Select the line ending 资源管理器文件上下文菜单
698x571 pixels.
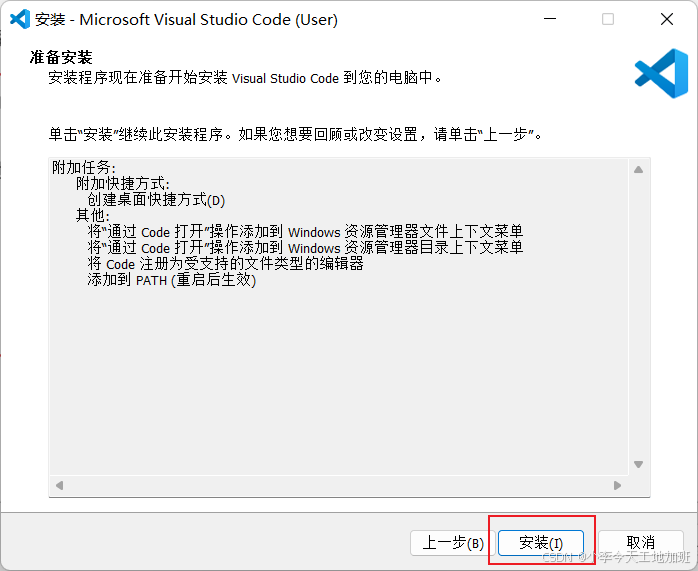pyautogui.click(x=305, y=232)
